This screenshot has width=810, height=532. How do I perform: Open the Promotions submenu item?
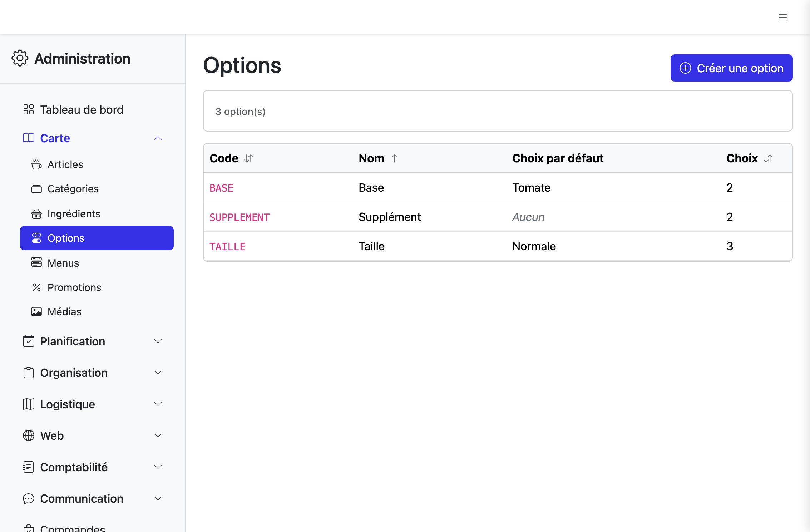(97, 287)
